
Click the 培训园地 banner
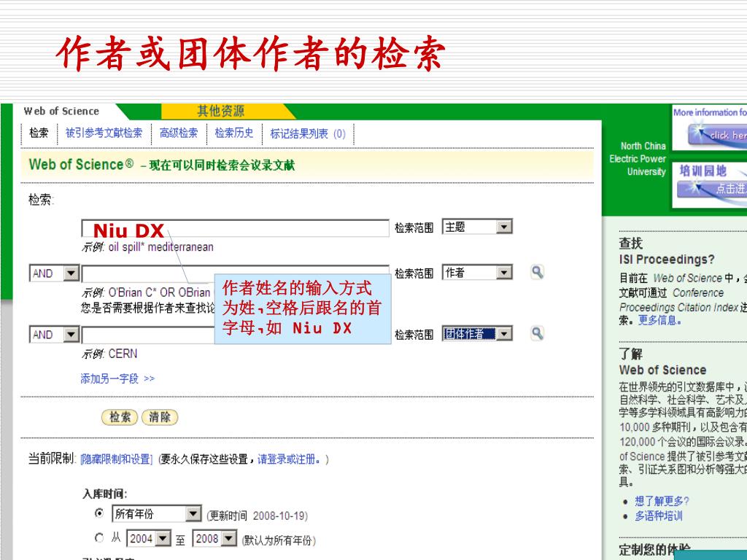709,184
